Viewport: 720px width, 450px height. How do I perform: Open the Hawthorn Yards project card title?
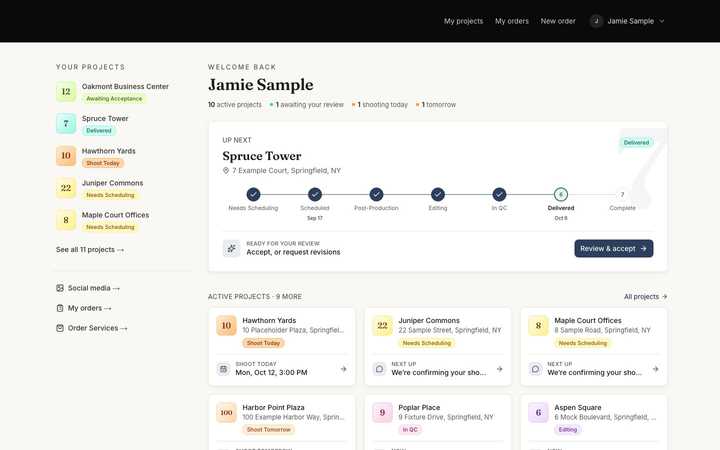(x=269, y=321)
